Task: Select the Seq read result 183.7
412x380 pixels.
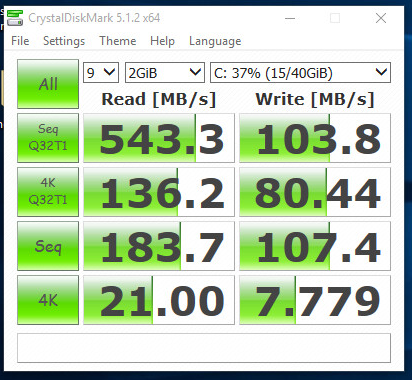Action: [159, 246]
